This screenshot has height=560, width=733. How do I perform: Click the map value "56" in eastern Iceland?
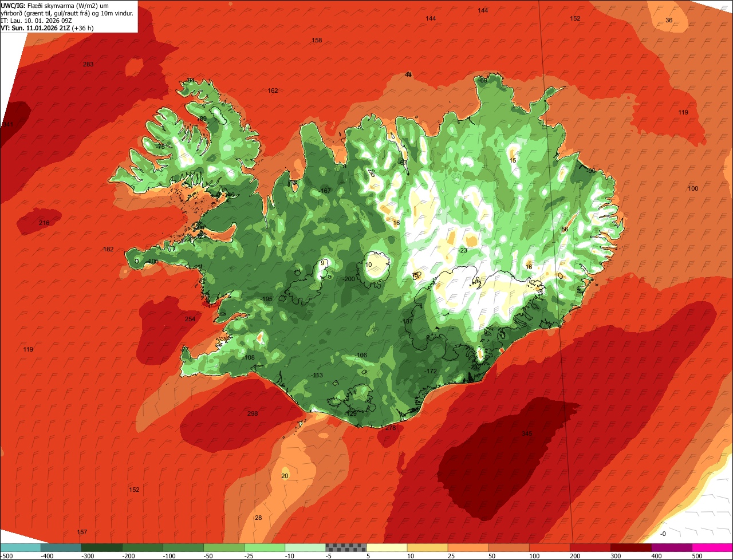pyautogui.click(x=565, y=229)
